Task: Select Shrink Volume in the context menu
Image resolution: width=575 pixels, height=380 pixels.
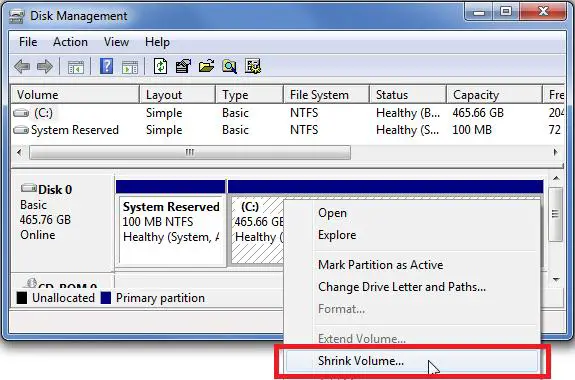Action: (412, 361)
